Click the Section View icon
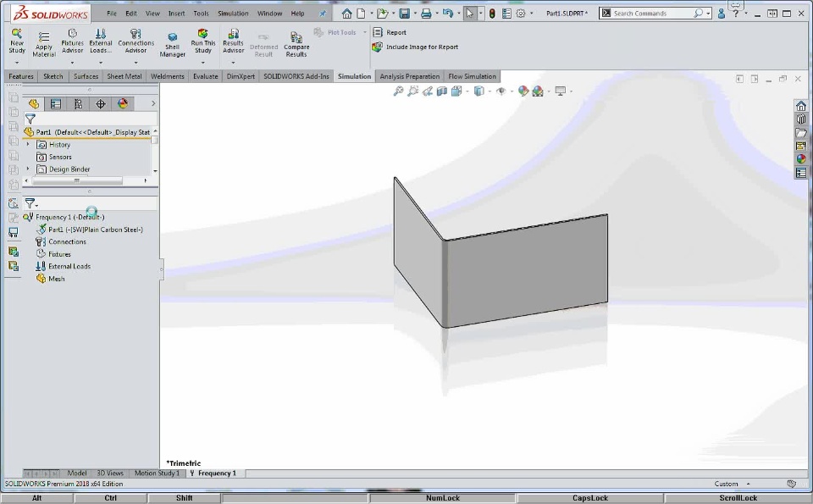 click(442, 91)
